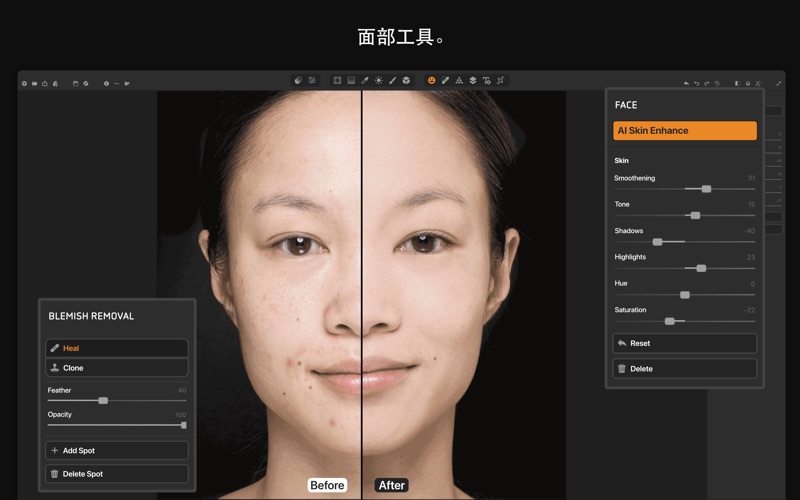This screenshot has height=500, width=800.
Task: Click the 3D cube icon in toolbar
Action: pos(406,80)
